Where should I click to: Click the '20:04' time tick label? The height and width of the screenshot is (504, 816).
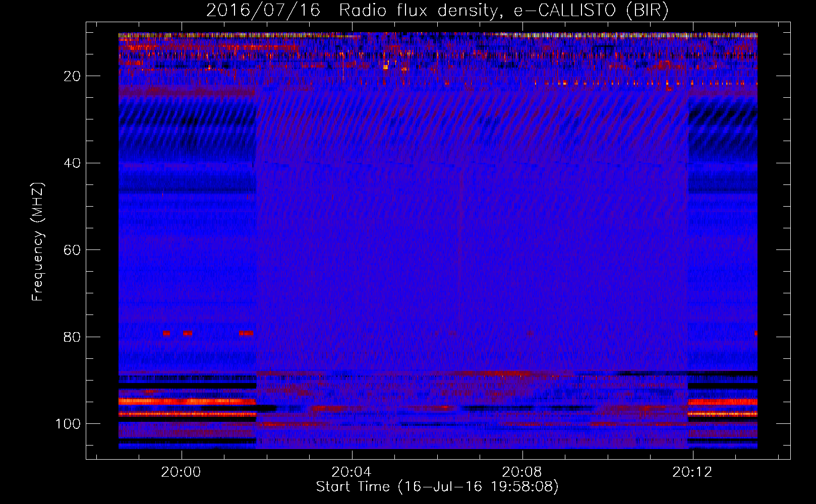click(352, 472)
